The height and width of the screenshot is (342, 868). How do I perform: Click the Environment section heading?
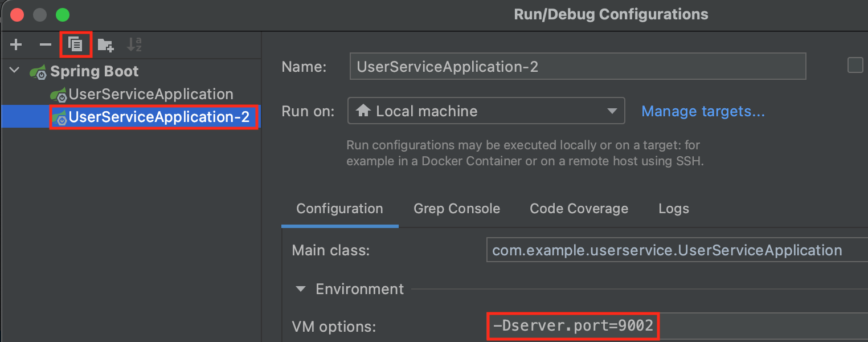coord(360,289)
